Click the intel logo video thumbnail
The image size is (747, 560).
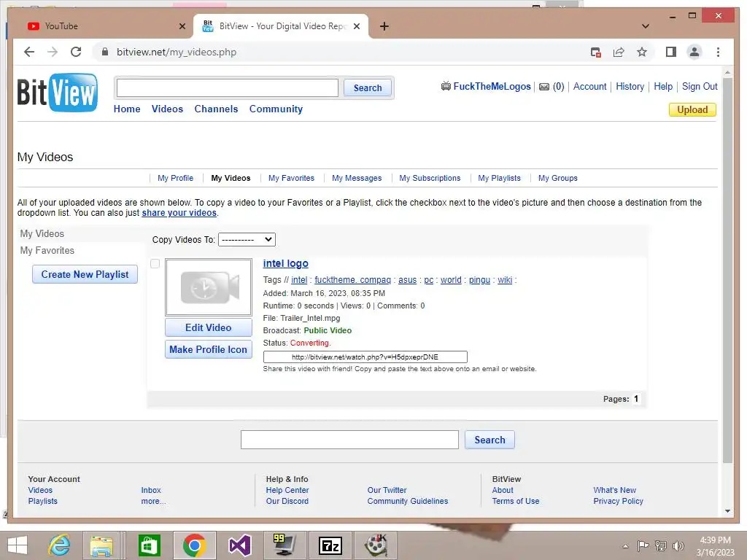208,287
